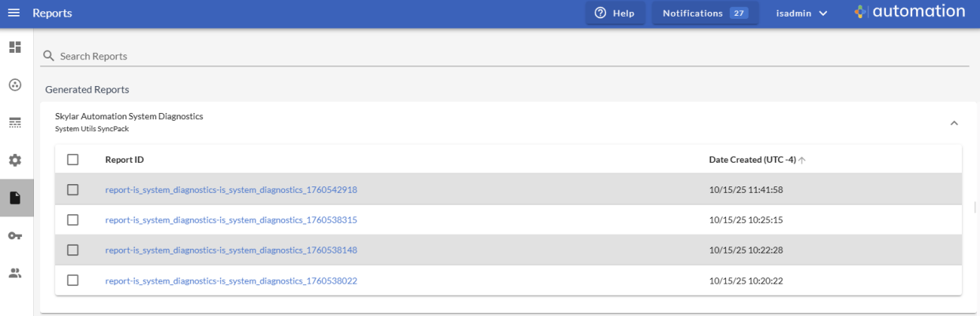The image size is (980, 316).
Task: Collapse the Skylar Automation System Diagnostics section
Action: point(953,123)
